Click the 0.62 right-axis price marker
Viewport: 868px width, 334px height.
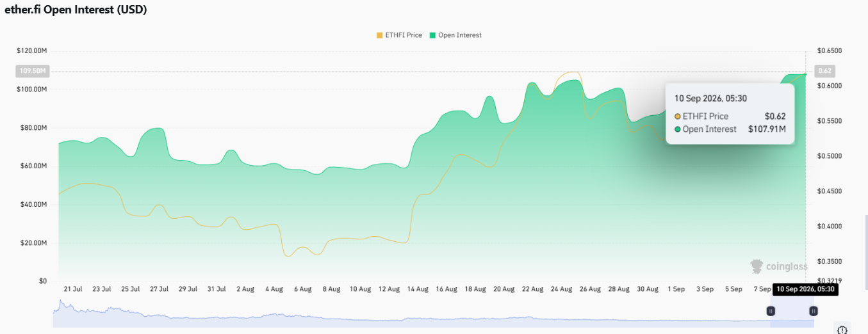pyautogui.click(x=824, y=71)
